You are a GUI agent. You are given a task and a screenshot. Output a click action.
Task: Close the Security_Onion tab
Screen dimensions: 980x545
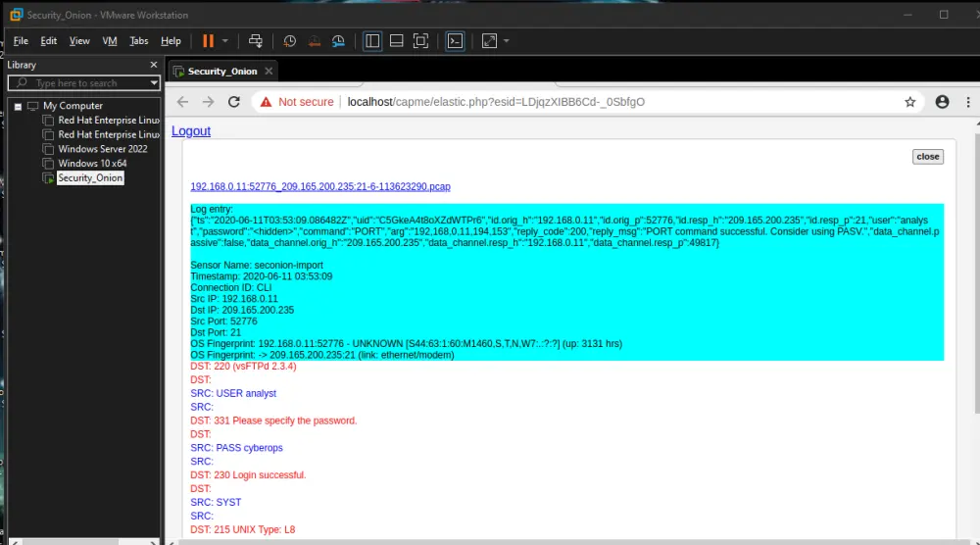coord(269,72)
